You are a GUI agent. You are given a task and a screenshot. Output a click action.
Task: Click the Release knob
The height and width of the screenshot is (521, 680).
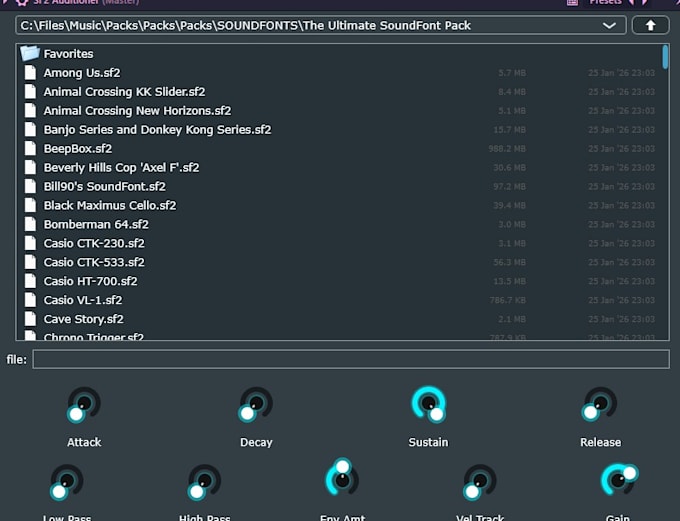pyautogui.click(x=600, y=405)
